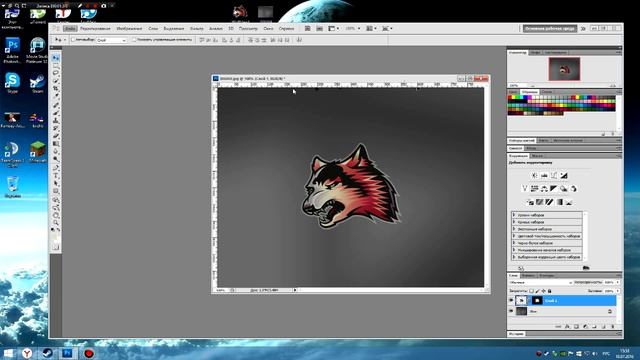
Task: Toggle lock all in Layers panel
Action: [549, 291]
